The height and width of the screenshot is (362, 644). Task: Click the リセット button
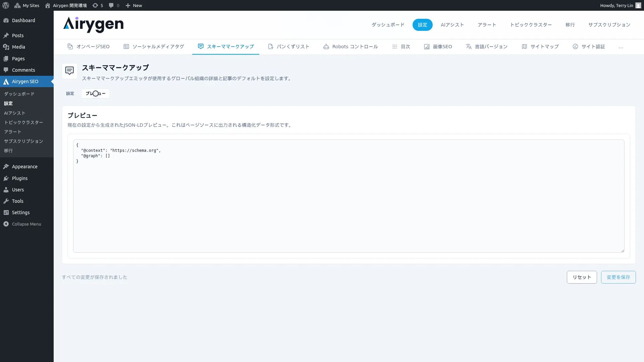(x=582, y=277)
